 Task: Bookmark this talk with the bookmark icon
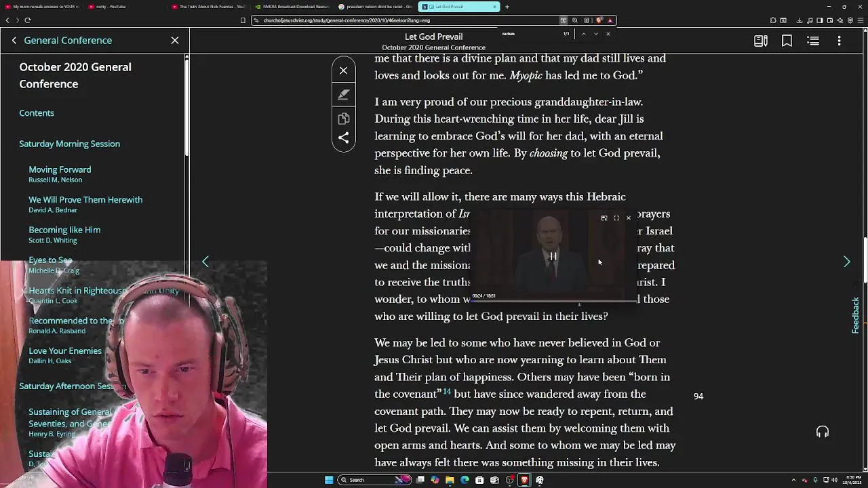pyautogui.click(x=787, y=41)
